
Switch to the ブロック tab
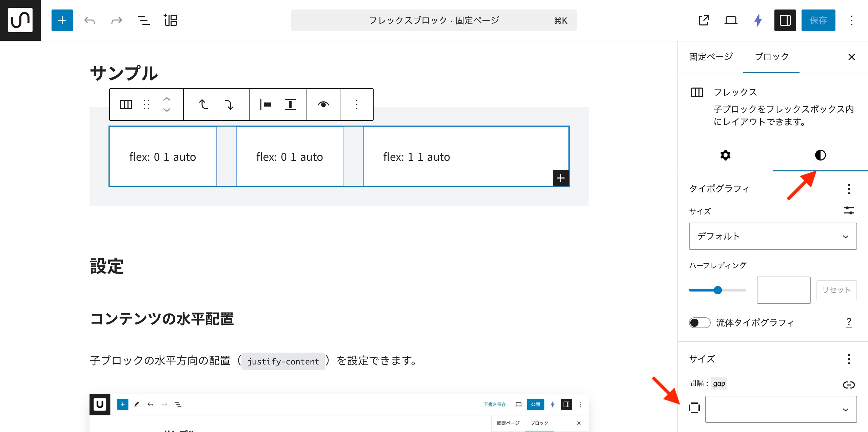click(771, 57)
